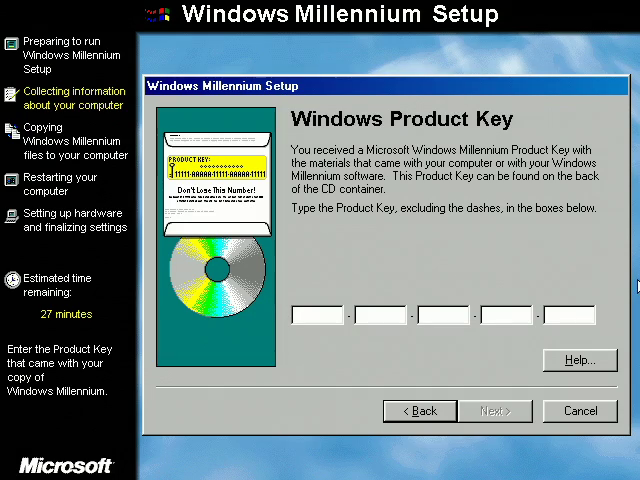Click 'Preparing to run Windows Millennium Setup' step
The width and height of the screenshot is (640, 480).
(72, 55)
